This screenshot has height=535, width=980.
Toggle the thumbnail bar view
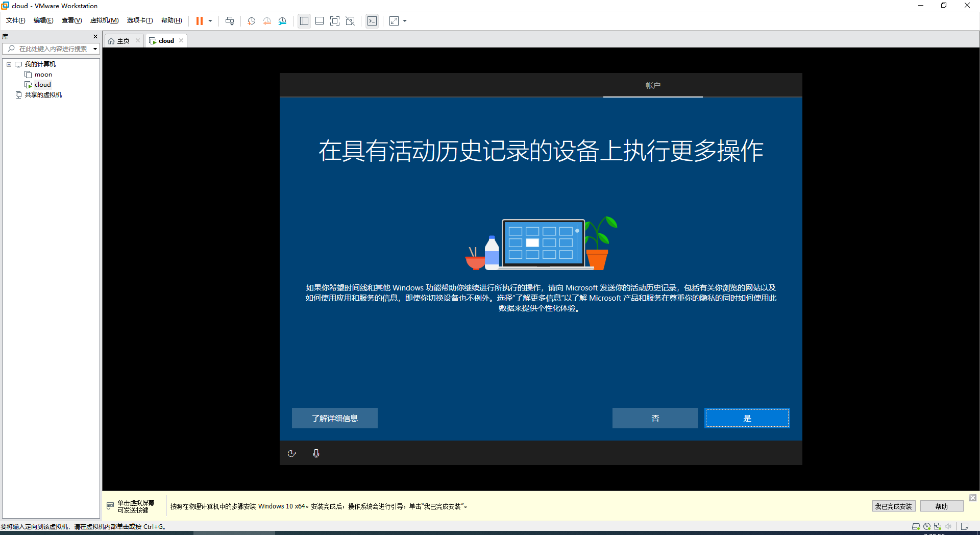(x=320, y=21)
